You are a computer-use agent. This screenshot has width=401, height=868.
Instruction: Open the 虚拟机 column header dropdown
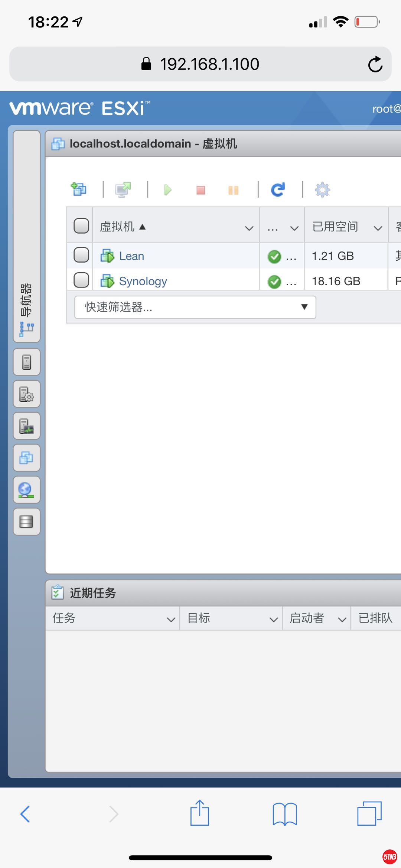click(249, 228)
